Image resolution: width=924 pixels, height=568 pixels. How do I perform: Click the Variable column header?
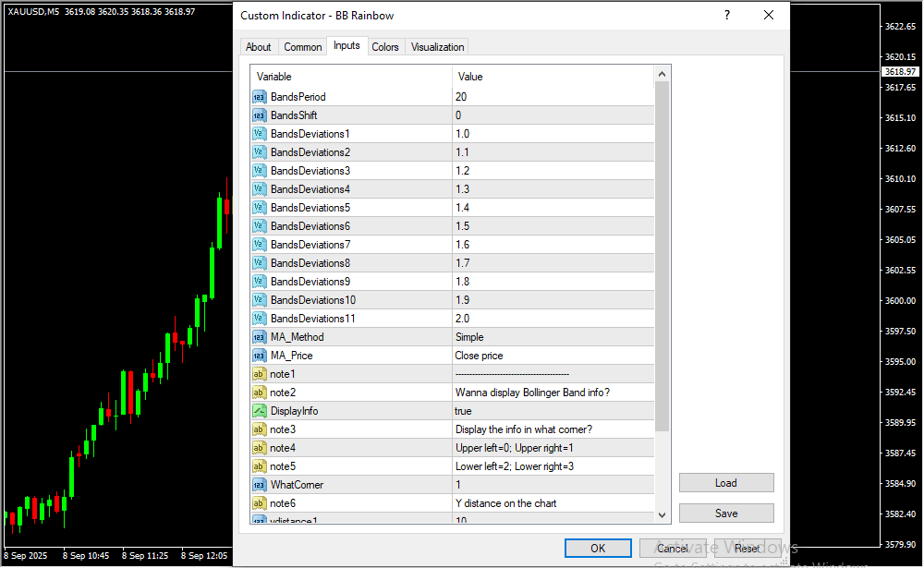coord(351,77)
